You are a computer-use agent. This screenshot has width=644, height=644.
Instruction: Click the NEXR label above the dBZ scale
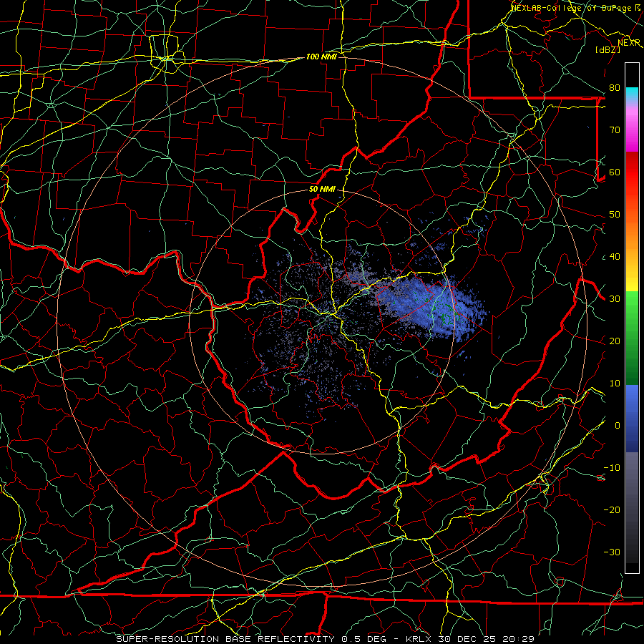(x=629, y=43)
